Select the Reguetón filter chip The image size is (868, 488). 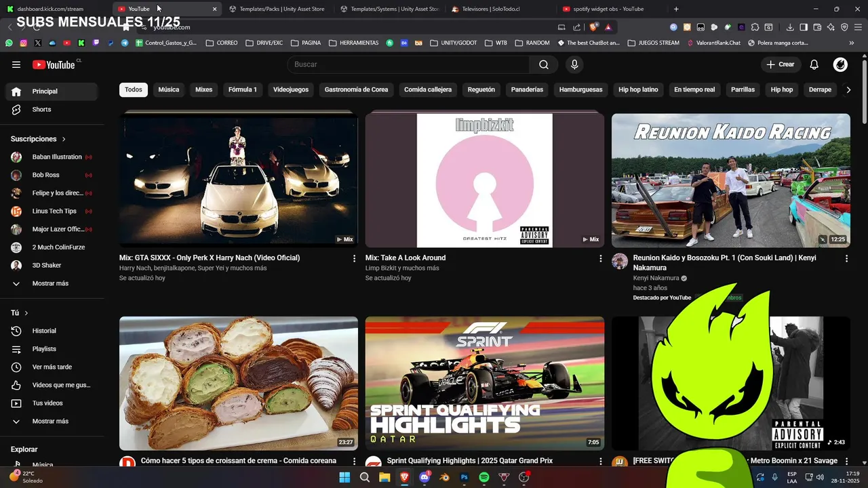481,89
